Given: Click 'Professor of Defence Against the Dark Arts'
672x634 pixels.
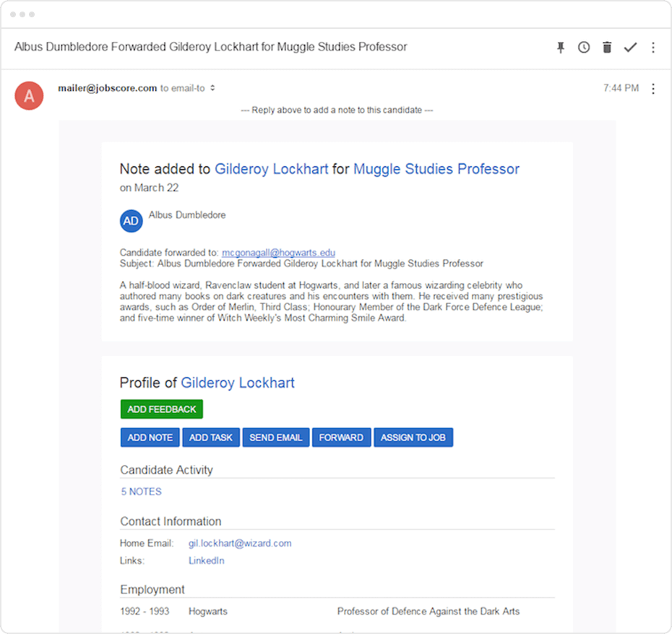Looking at the screenshot, I should tap(428, 612).
